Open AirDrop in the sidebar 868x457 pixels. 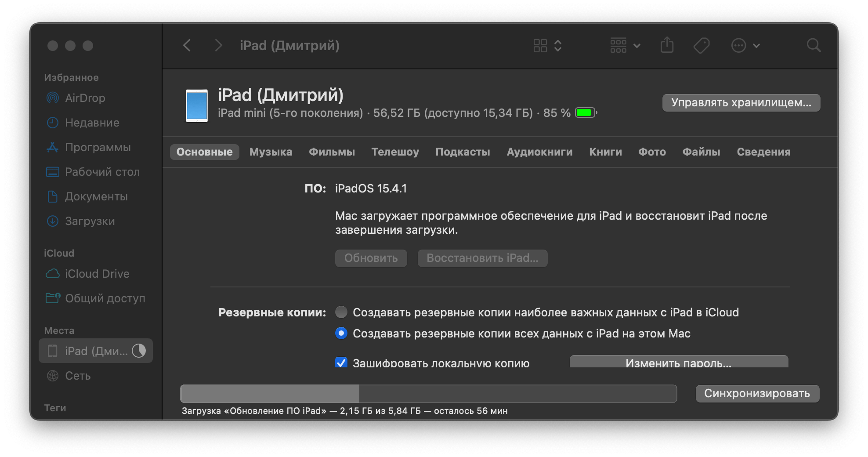pyautogui.click(x=85, y=98)
